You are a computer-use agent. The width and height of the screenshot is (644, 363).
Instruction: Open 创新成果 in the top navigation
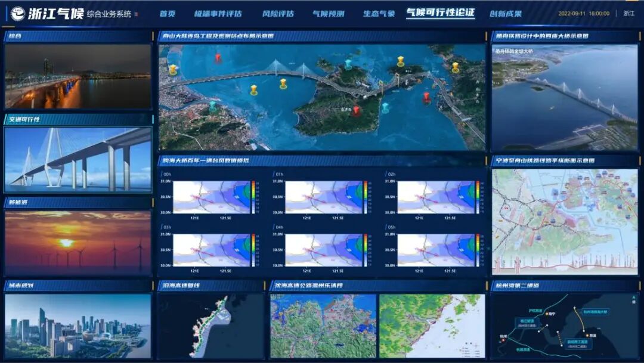coord(506,14)
